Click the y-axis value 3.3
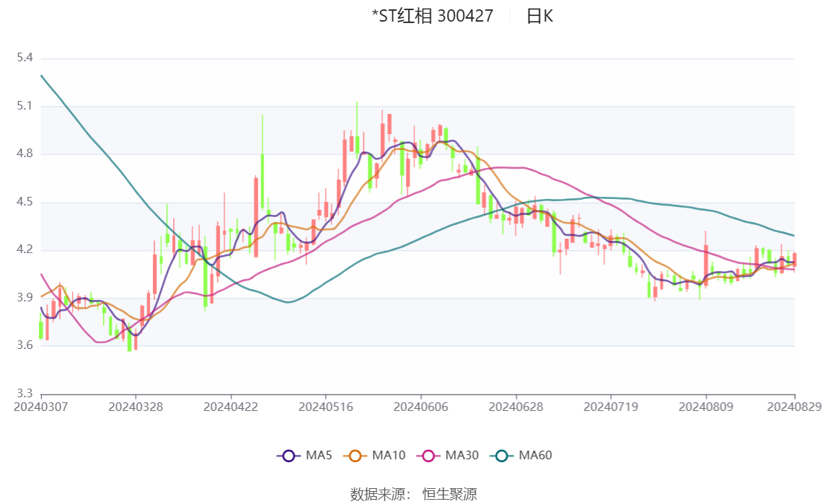This screenshot has height=504, width=827. coord(25,394)
